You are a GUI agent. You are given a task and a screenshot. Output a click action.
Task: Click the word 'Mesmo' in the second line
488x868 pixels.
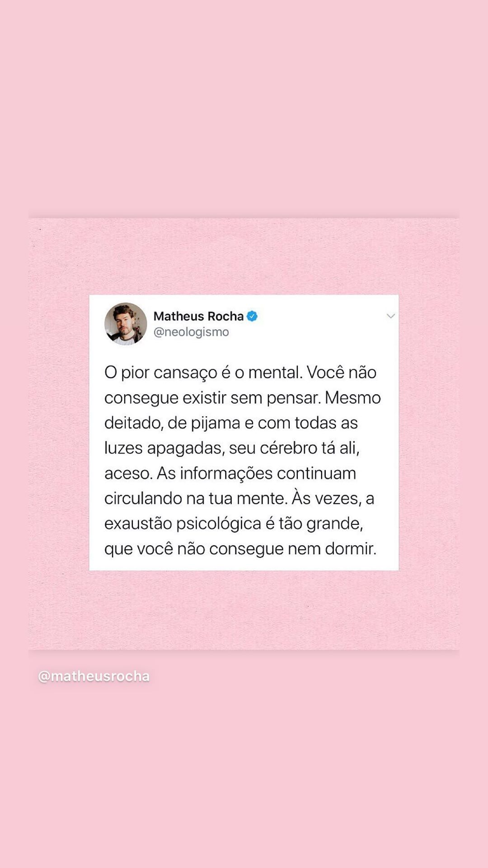[x=353, y=398]
